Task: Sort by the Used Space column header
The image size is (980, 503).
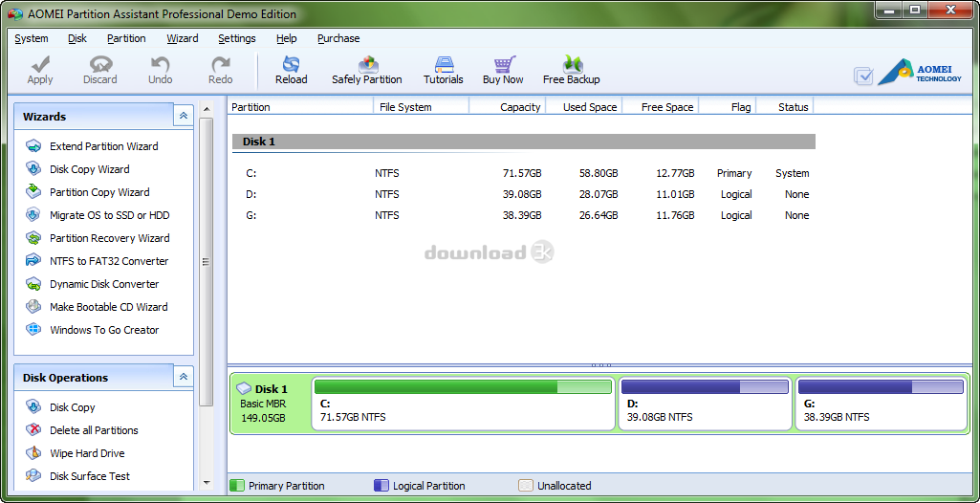Action: tap(584, 107)
